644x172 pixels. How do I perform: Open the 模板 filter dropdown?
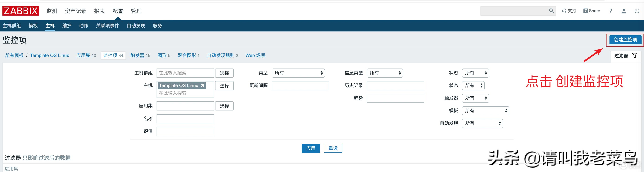coord(485,111)
